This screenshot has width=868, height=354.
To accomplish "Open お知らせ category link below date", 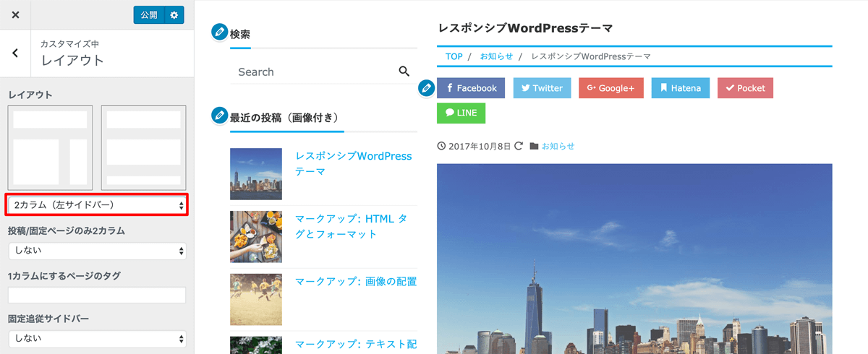I will 558,146.
